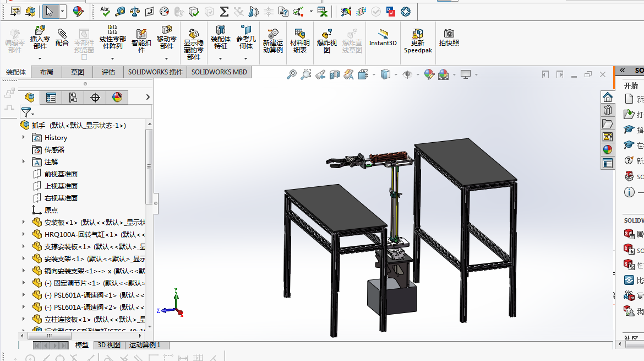Open the Design Library icon in task pane

608,110
